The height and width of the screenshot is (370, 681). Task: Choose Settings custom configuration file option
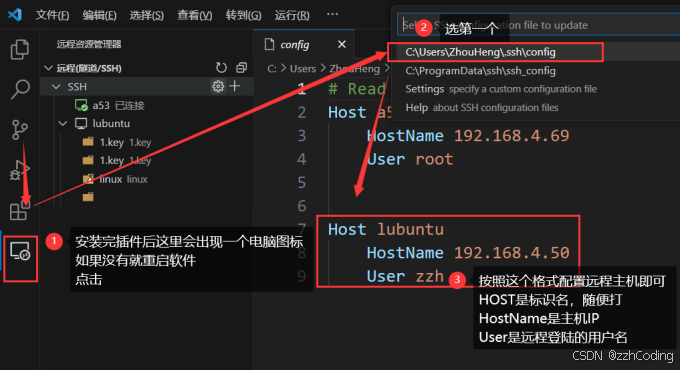click(501, 89)
